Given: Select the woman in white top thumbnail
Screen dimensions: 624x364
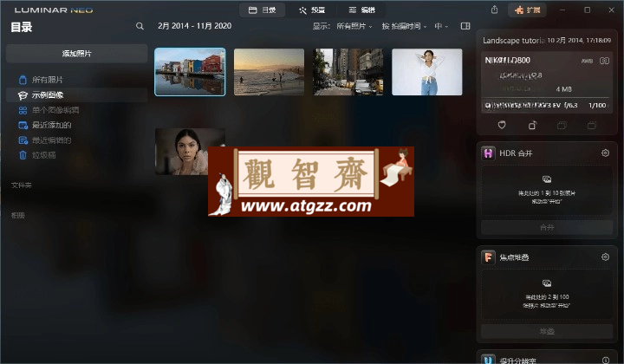Looking at the screenshot, I should click(427, 72).
